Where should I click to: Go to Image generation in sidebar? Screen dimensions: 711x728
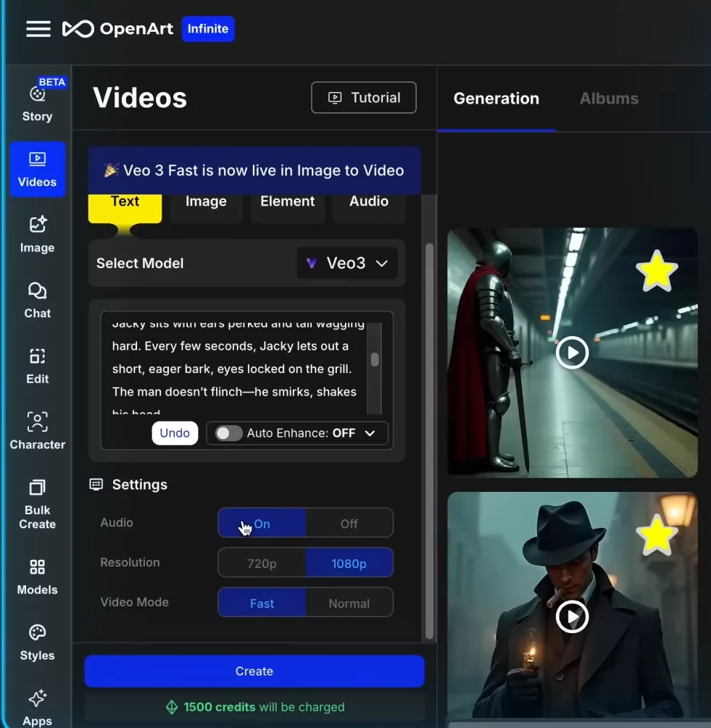37,234
